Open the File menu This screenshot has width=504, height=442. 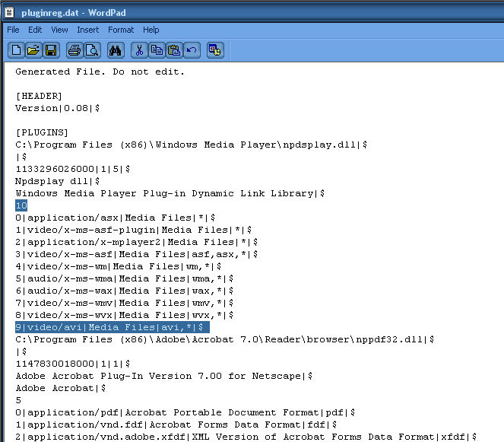coord(13,30)
